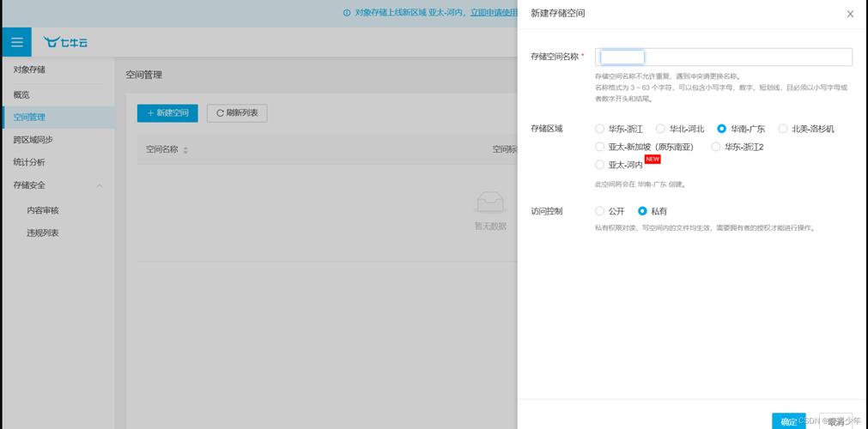Image resolution: width=868 pixels, height=429 pixels.
Task: Focus the 存储空间名称 input field
Action: coord(724,57)
